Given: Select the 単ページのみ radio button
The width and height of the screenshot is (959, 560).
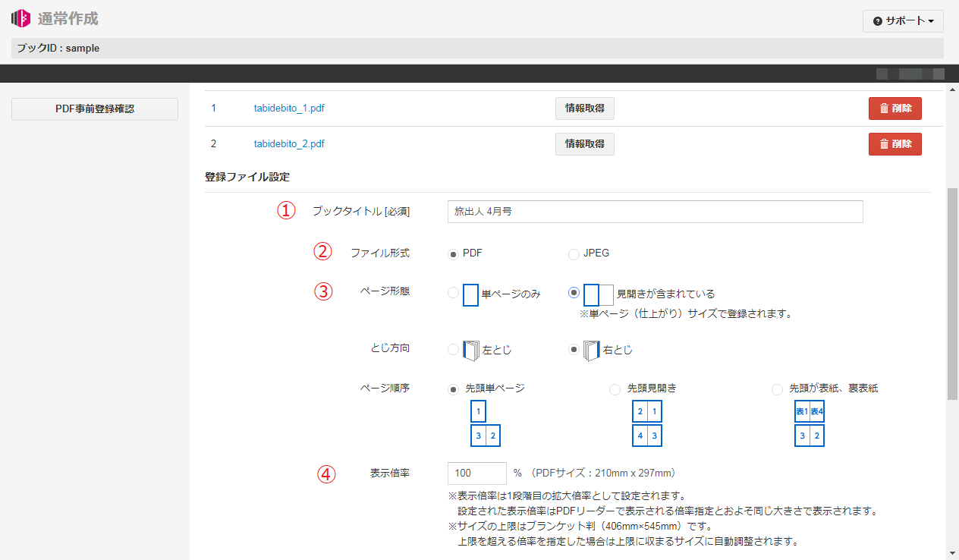Looking at the screenshot, I should pos(453,293).
